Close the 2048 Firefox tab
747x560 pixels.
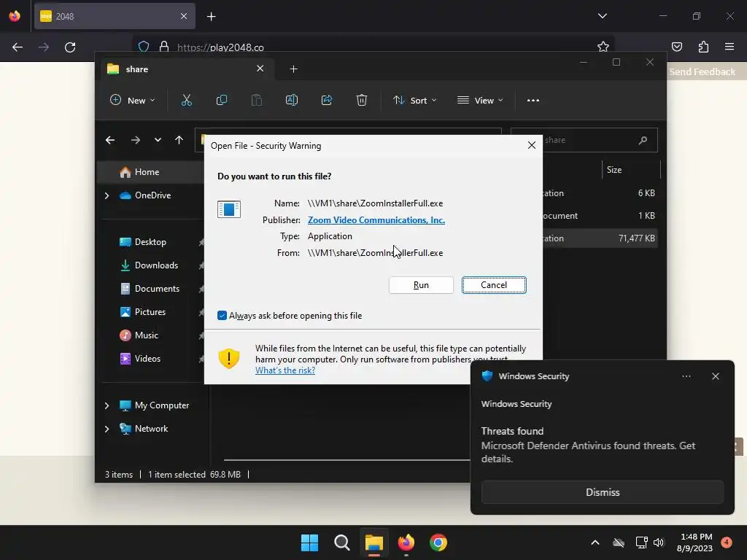tap(184, 16)
